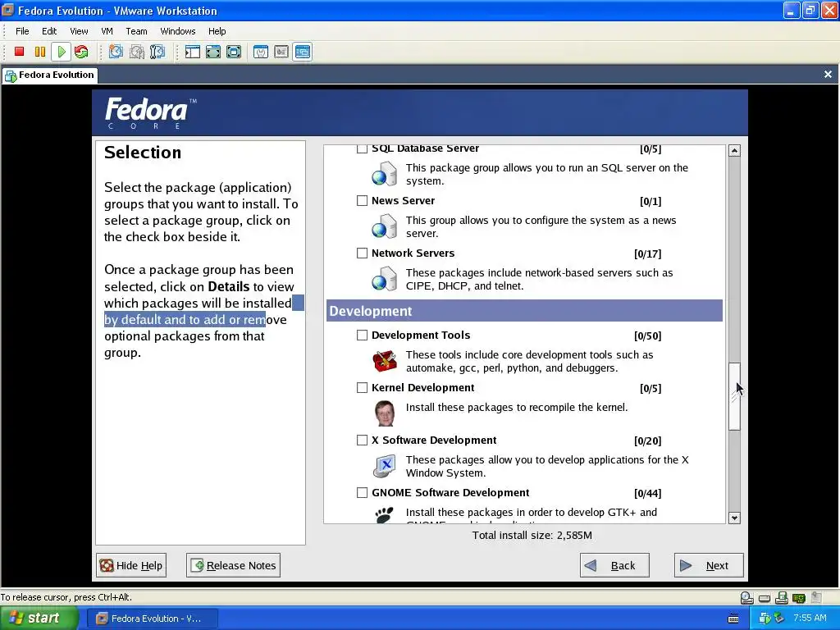Click the Network Servers globe icon
This screenshot has width=840, height=630.
(x=385, y=279)
